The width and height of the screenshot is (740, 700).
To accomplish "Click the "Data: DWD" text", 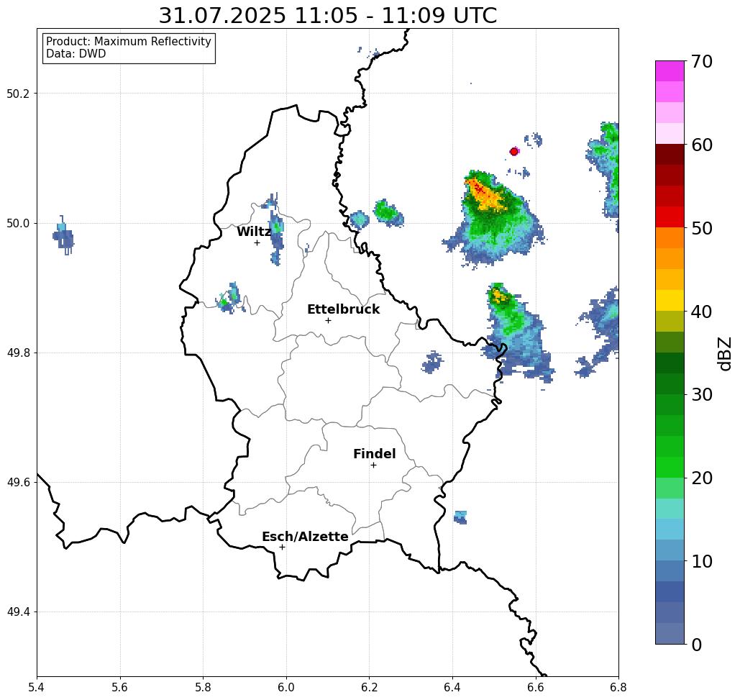I will click(76, 54).
